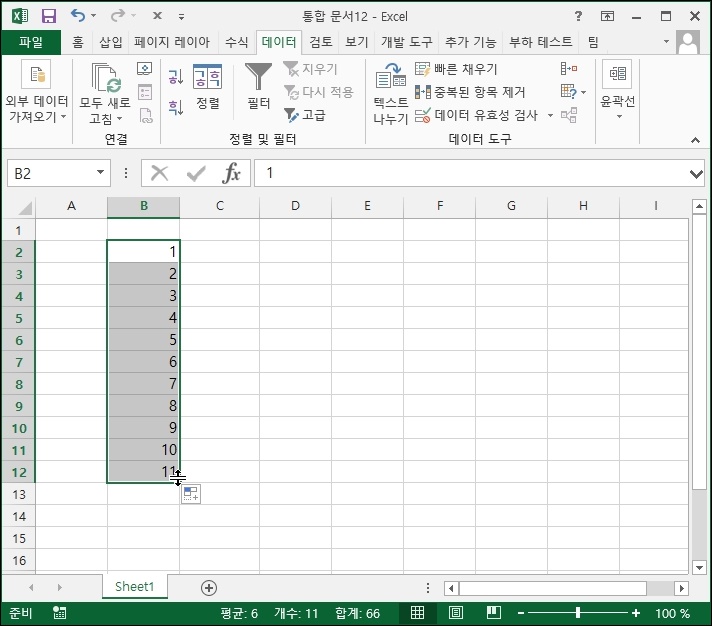Click the formula bar Cancel X icon
Image resolution: width=712 pixels, height=626 pixels.
pos(159,173)
